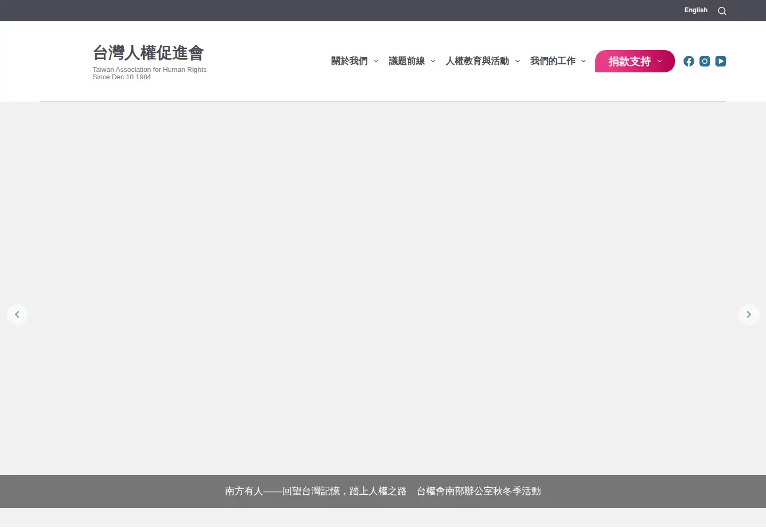Screen dimensions: 766x532
Task: Open the 議題前線 menu
Action: [x=407, y=61]
